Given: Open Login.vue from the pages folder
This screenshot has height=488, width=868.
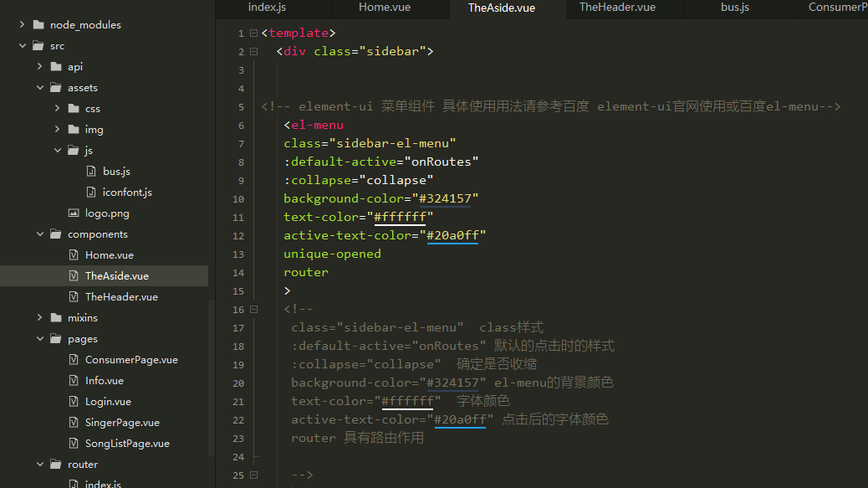Looking at the screenshot, I should pos(108,402).
